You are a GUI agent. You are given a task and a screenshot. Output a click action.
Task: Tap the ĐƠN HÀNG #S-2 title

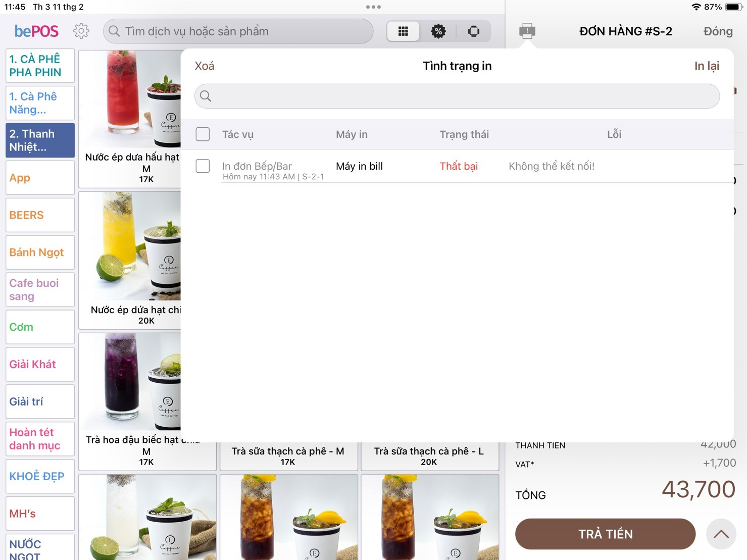pyautogui.click(x=626, y=31)
